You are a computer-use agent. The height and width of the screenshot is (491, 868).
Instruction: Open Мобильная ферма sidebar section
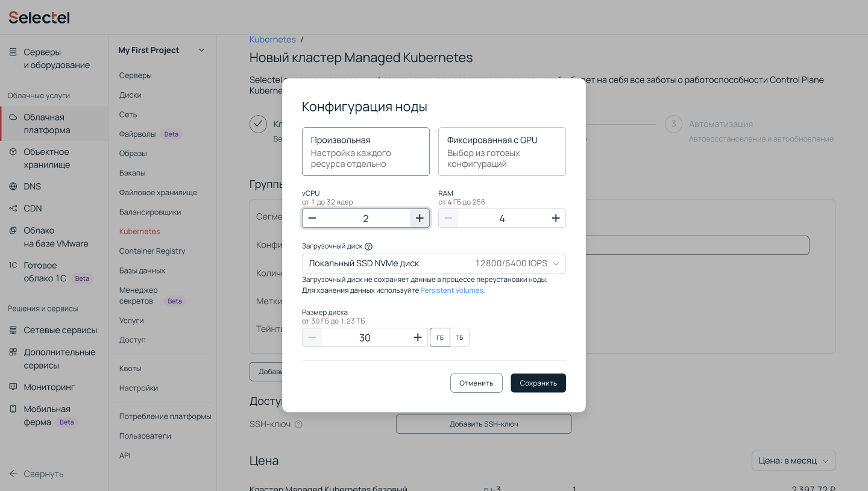click(x=54, y=415)
